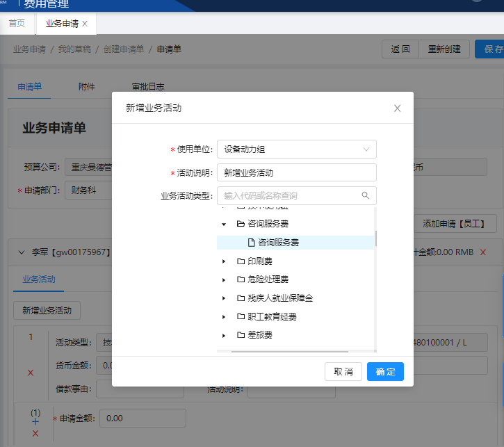504x447 pixels.
Task: Focus the 申请金额 input showing 0.00
Action: pyautogui.click(x=143, y=418)
